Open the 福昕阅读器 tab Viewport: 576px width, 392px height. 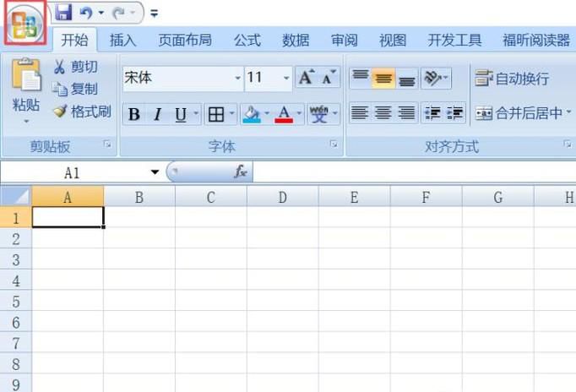pos(536,40)
